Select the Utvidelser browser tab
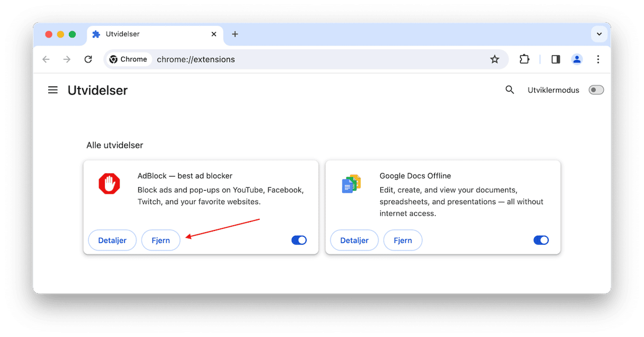 155,34
